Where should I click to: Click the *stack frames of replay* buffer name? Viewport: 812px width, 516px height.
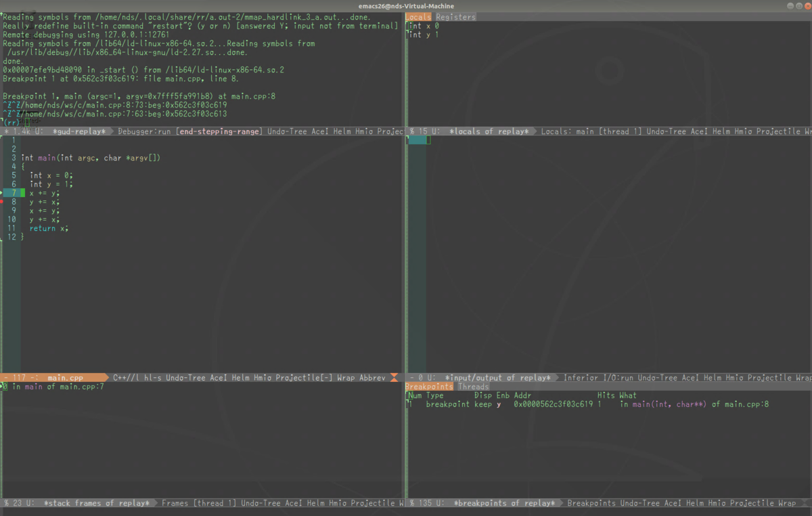click(x=97, y=503)
